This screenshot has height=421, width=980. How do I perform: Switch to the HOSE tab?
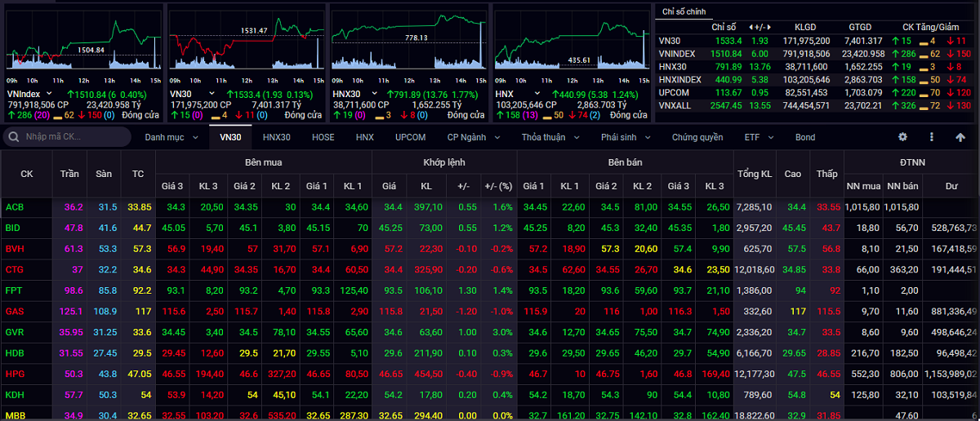[323, 137]
